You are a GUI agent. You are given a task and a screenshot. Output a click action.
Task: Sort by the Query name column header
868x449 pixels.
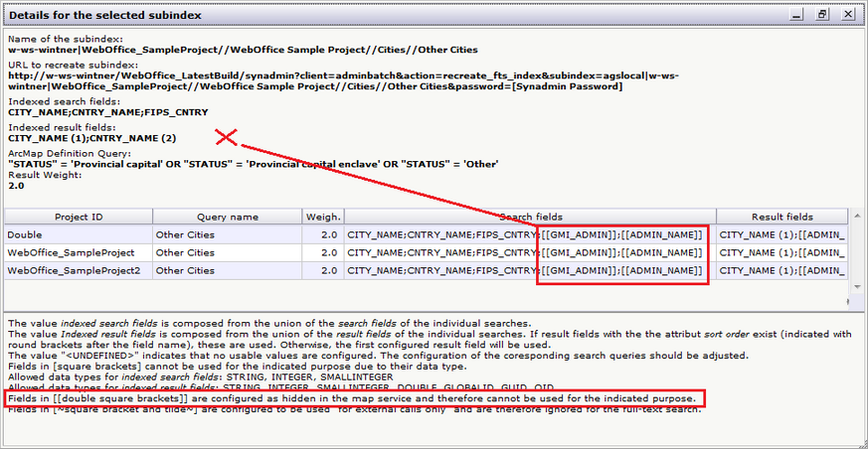click(228, 218)
